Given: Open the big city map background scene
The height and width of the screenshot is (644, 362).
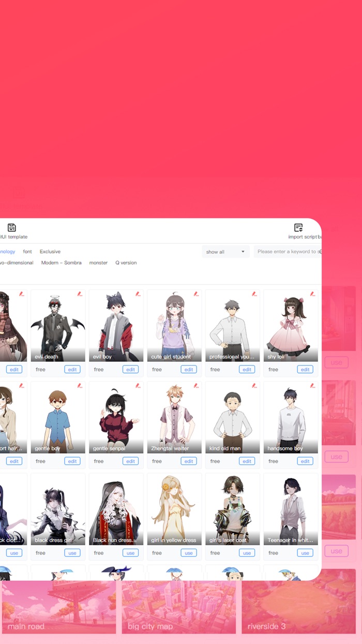Looking at the screenshot, I should tap(179, 607).
